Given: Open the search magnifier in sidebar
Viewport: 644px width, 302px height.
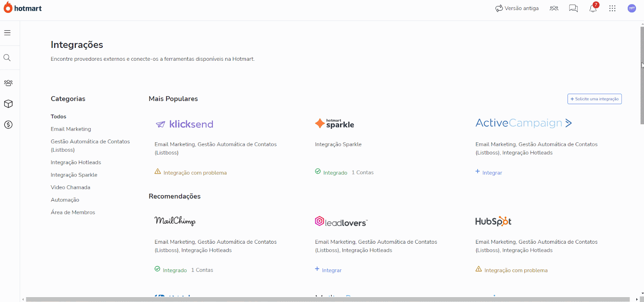Looking at the screenshot, I should tap(7, 58).
